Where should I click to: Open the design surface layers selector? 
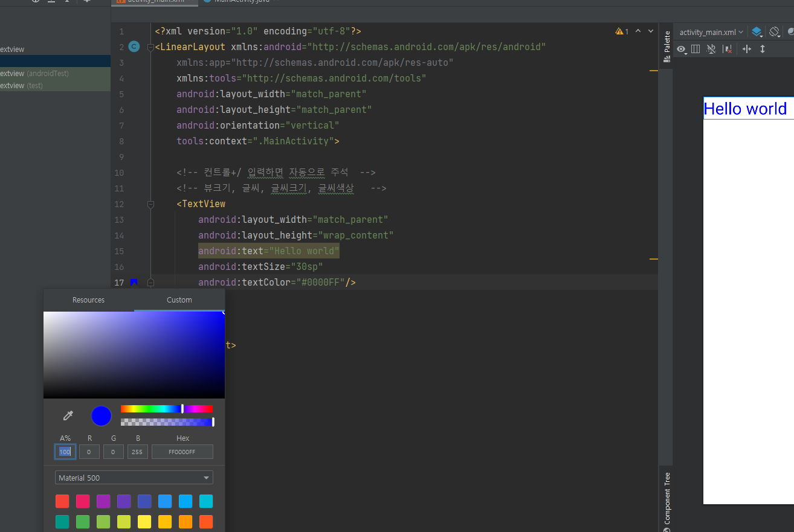[x=757, y=32]
